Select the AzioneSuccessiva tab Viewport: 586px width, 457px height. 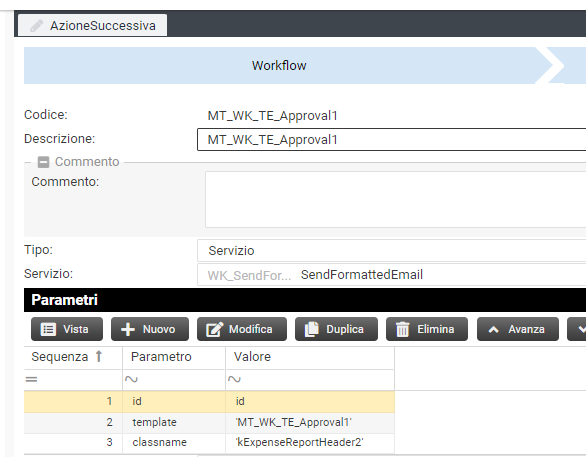point(93,25)
